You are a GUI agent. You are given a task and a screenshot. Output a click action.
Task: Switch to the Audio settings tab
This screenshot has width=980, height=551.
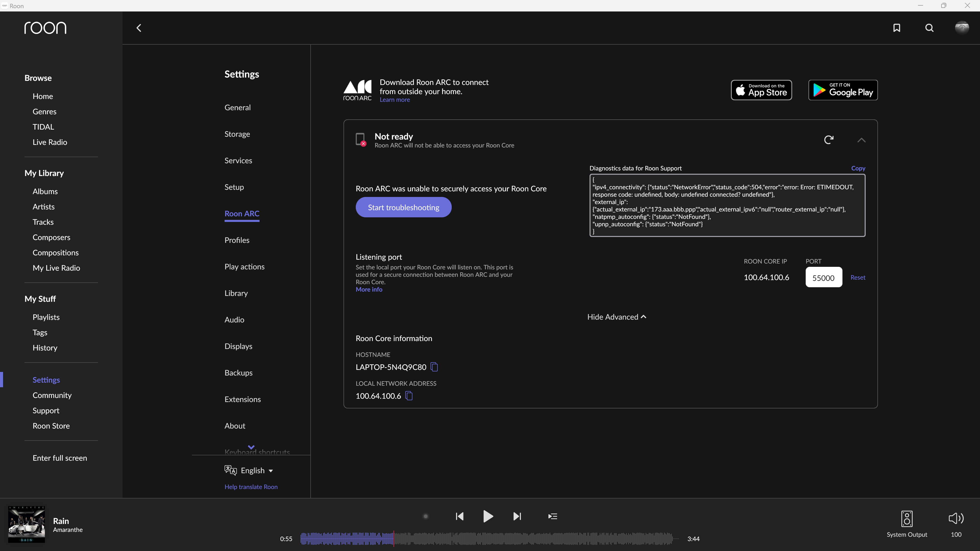tap(234, 319)
